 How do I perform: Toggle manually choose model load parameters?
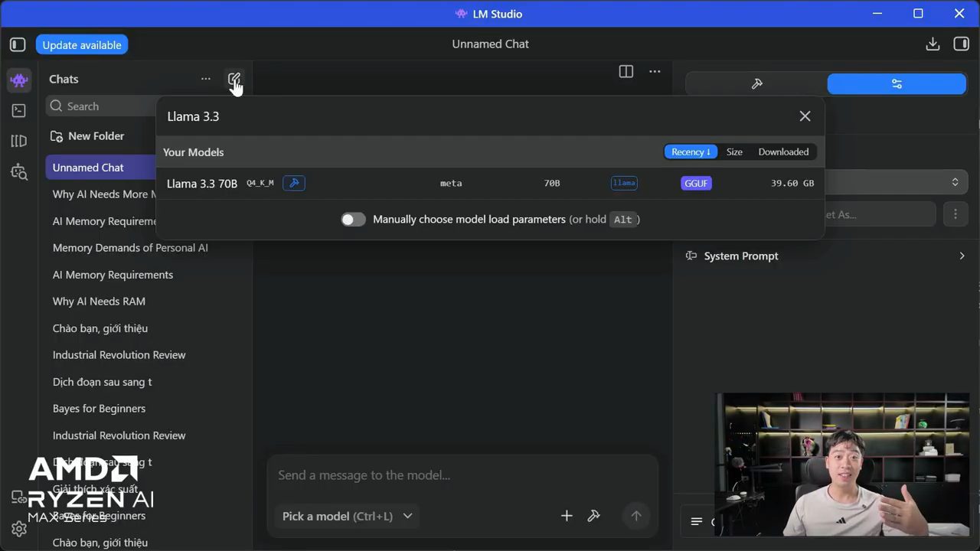[353, 220]
